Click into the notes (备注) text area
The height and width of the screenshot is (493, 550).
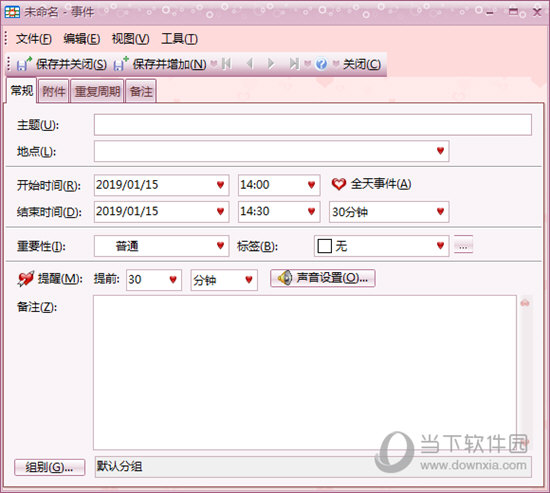pyautogui.click(x=304, y=372)
